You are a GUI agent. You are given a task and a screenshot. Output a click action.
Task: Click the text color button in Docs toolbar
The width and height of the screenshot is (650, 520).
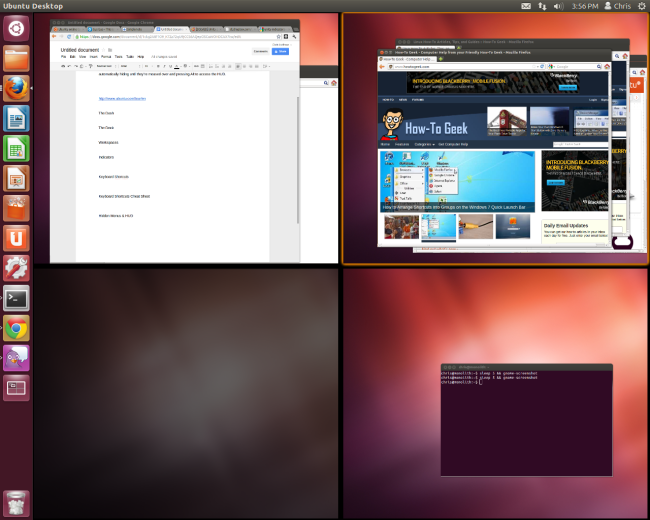pyautogui.click(x=177, y=66)
